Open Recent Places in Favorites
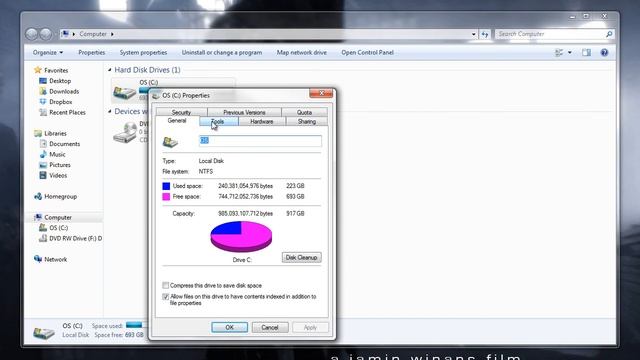This screenshot has width=640, height=360. pyautogui.click(x=67, y=113)
